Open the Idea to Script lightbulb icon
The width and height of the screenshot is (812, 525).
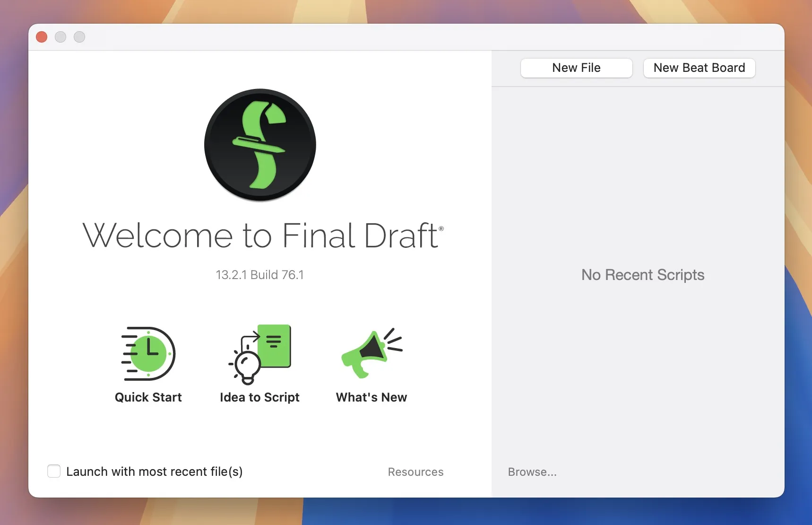click(259, 354)
